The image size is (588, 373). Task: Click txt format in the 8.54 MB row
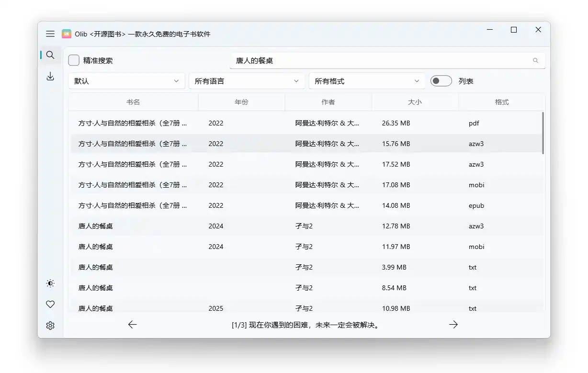tap(473, 288)
